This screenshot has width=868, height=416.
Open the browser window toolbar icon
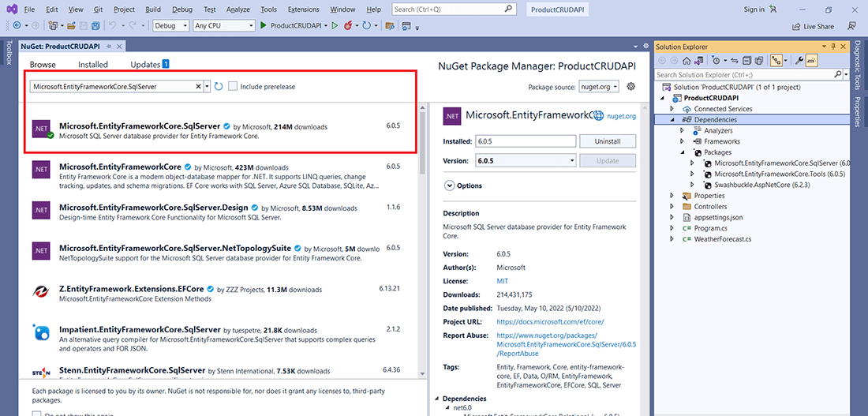click(x=407, y=25)
